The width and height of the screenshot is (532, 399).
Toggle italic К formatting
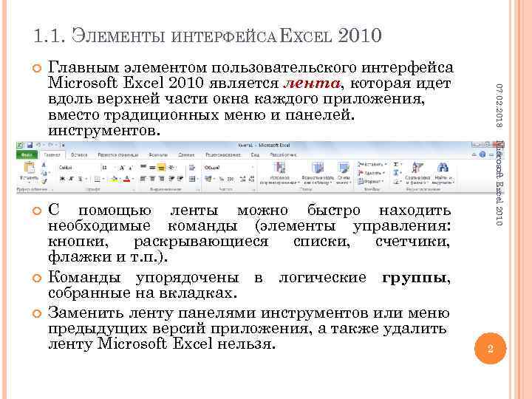click(71, 179)
